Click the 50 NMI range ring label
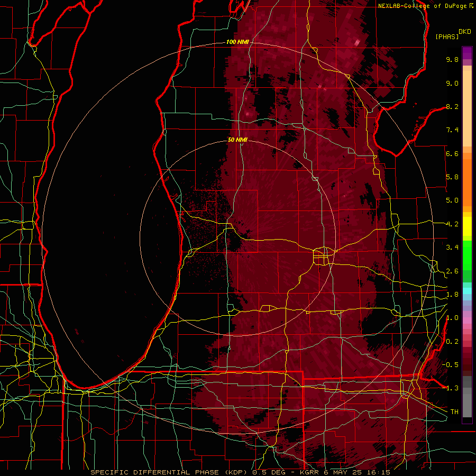 pyautogui.click(x=237, y=140)
